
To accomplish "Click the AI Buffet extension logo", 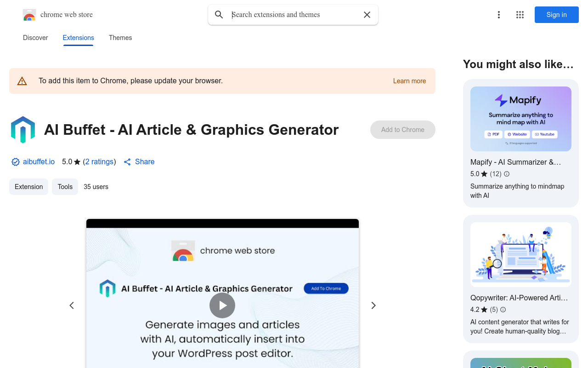I will tap(23, 130).
